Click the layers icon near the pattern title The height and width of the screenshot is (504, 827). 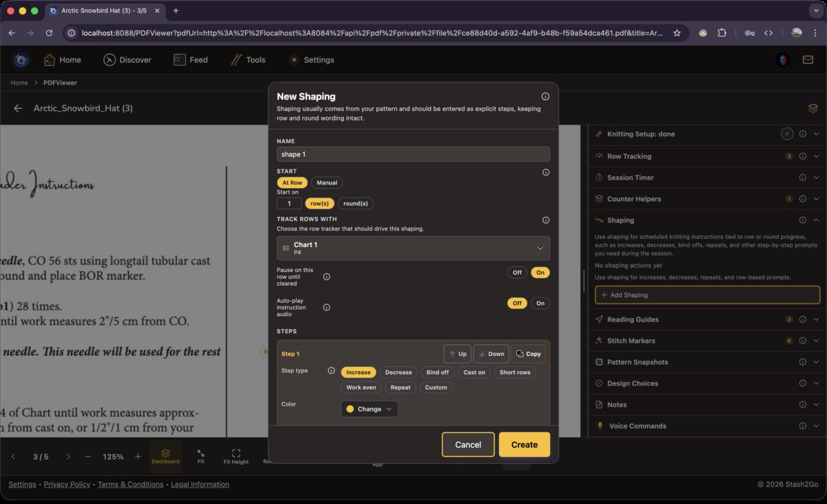813,108
